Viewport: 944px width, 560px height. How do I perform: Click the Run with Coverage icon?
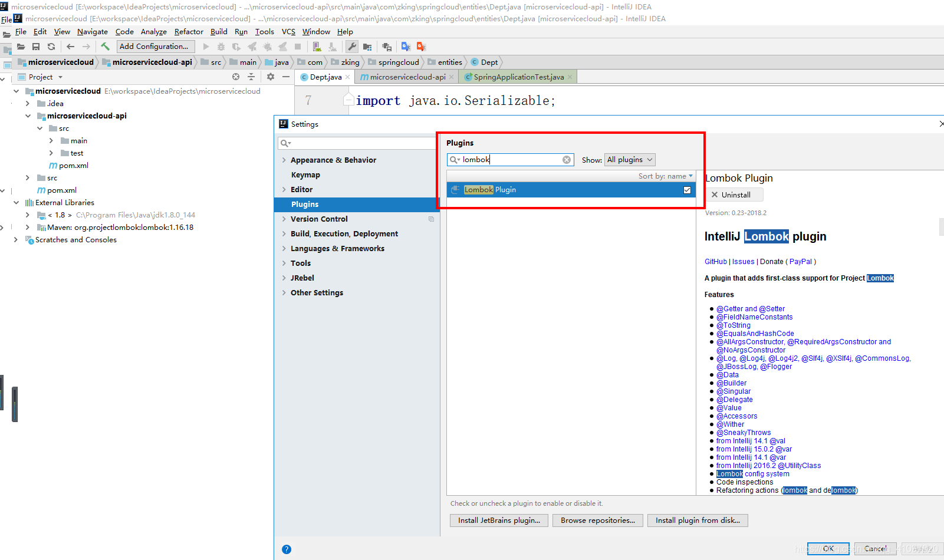point(236,47)
